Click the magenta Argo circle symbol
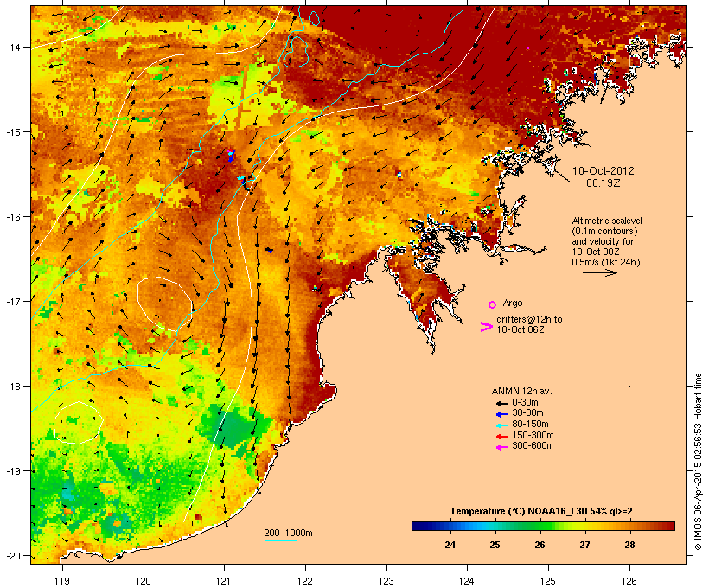709x588 pixels. pos(493,304)
